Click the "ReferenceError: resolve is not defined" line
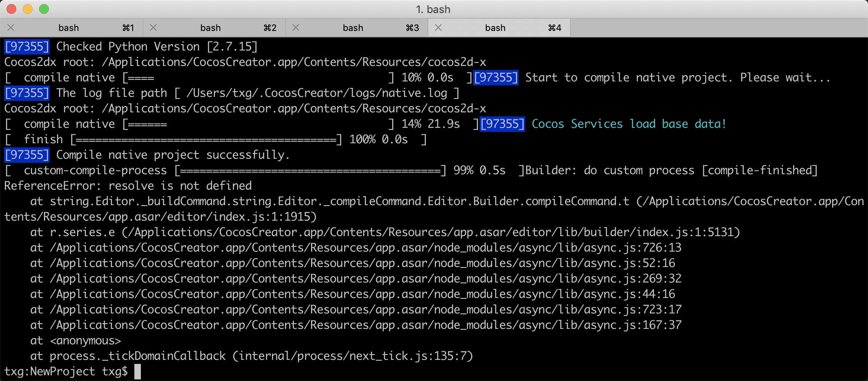 128,186
